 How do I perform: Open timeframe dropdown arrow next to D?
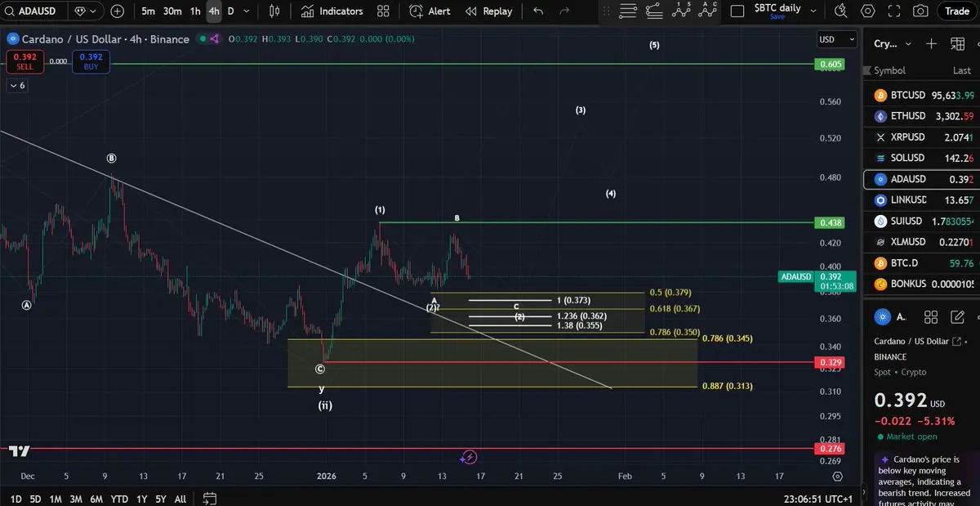pos(247,11)
